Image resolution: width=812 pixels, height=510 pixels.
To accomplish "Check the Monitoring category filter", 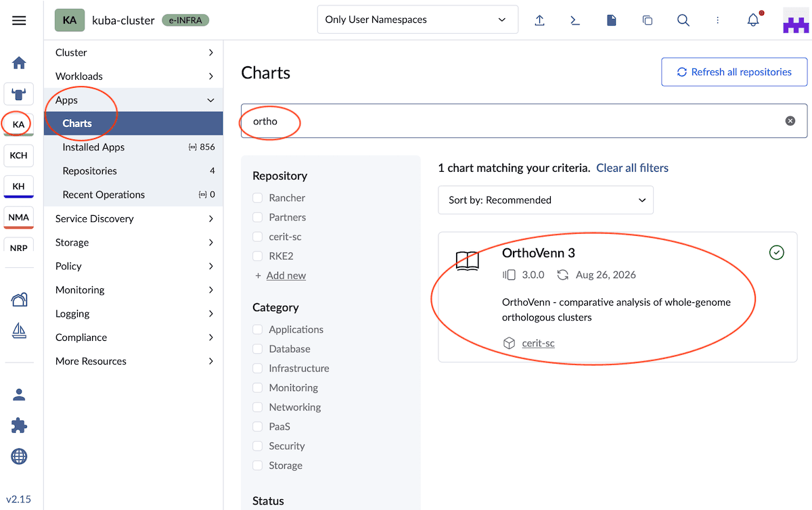I will pyautogui.click(x=257, y=388).
